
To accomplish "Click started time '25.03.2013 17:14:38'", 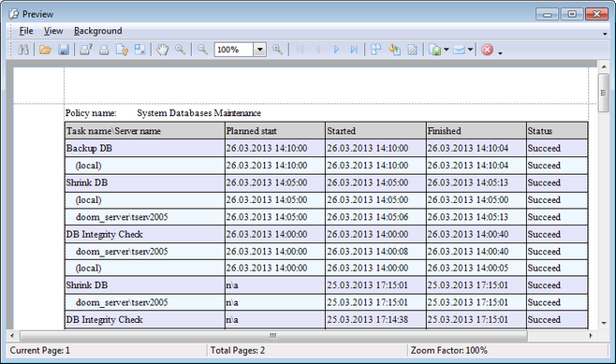I will (367, 320).
